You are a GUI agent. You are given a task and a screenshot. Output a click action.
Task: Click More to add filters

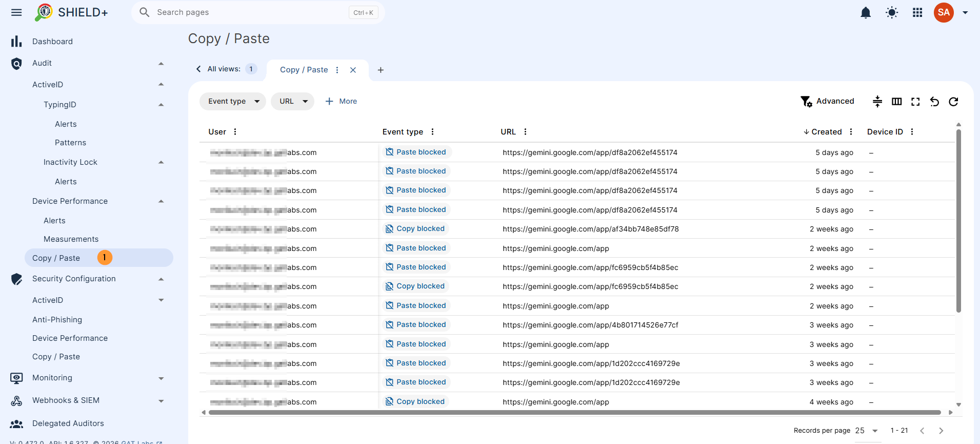341,101
